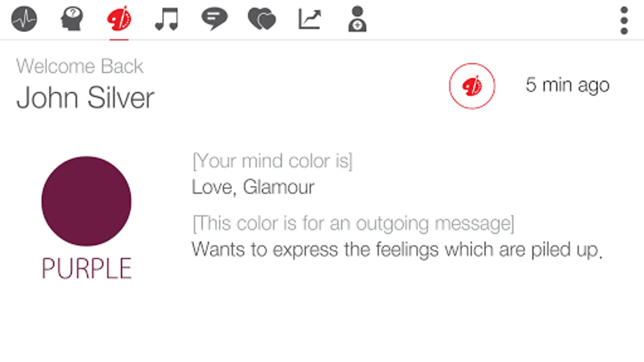Open the three-dot overflow menu
Screen dimensions: 644x362
tap(624, 20)
